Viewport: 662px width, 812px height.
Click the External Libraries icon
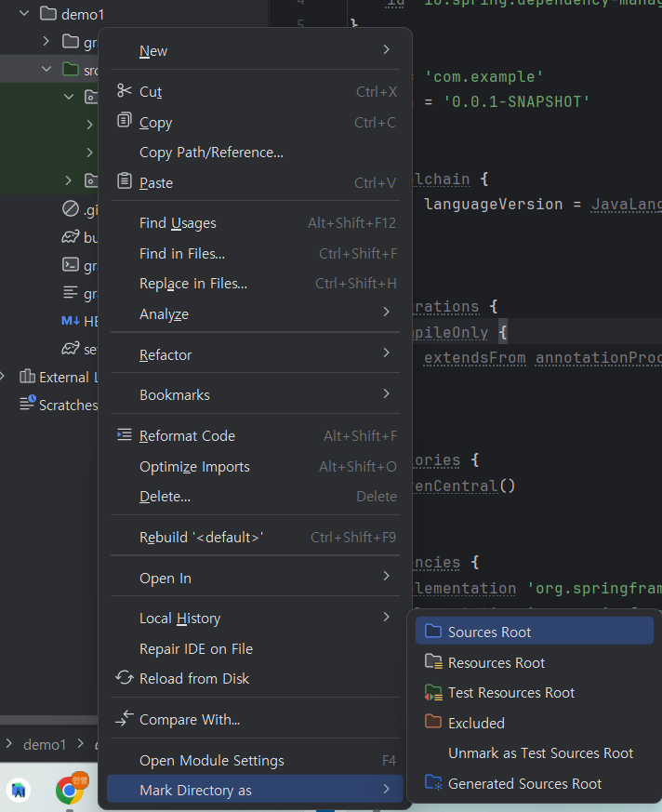pyautogui.click(x=27, y=376)
